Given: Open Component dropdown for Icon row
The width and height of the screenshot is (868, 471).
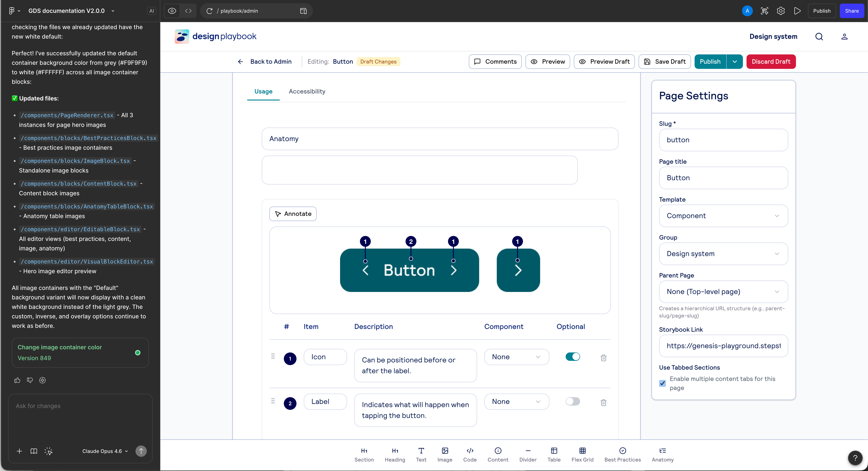Looking at the screenshot, I should [x=516, y=357].
